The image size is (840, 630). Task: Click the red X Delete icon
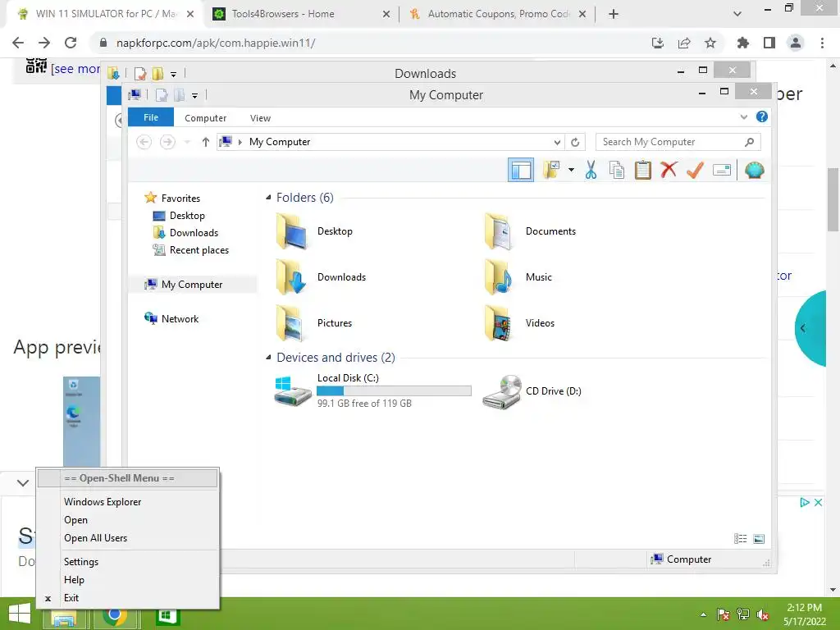click(669, 171)
